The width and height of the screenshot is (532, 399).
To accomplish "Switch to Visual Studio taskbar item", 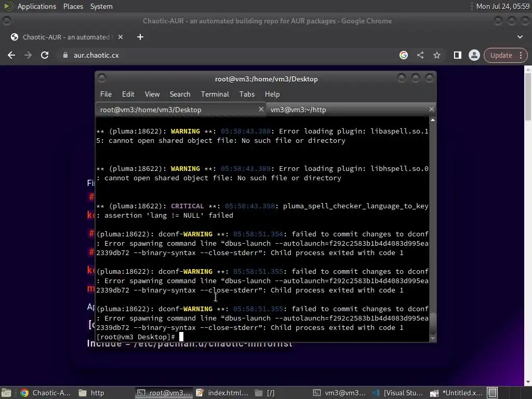I will [x=397, y=393].
